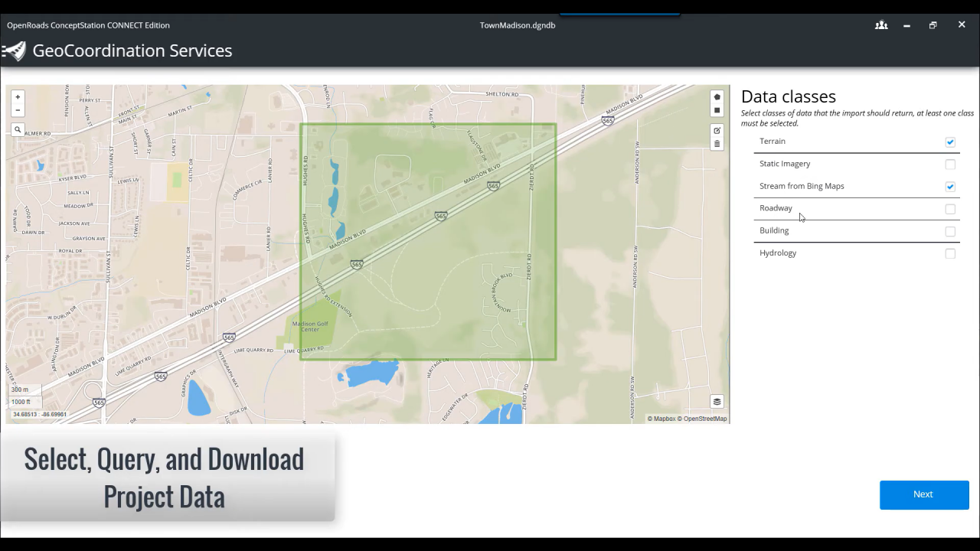Delete the drawn selection with trash icon
Screen dimensions: 980x551
pos(717,143)
